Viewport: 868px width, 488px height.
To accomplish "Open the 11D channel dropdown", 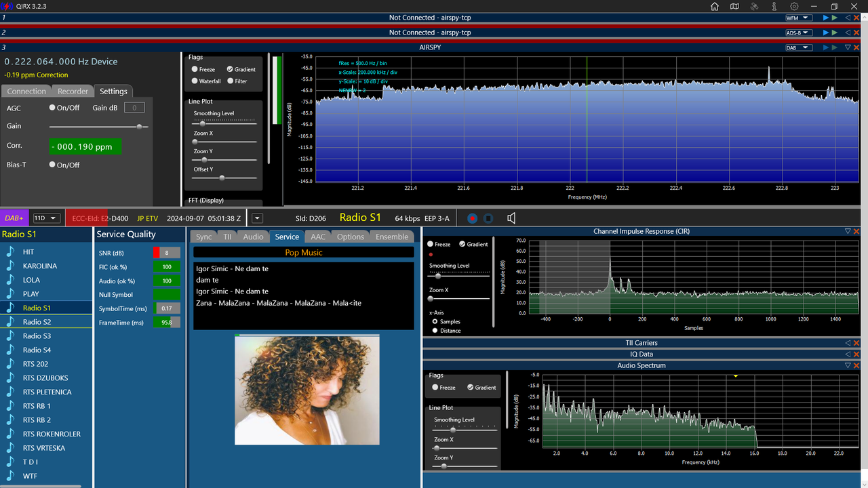I will [47, 218].
